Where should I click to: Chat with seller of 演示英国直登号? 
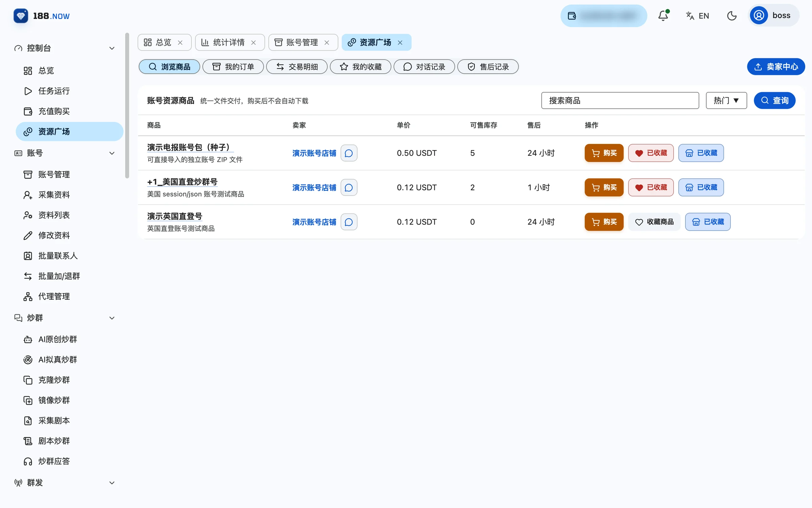point(349,222)
